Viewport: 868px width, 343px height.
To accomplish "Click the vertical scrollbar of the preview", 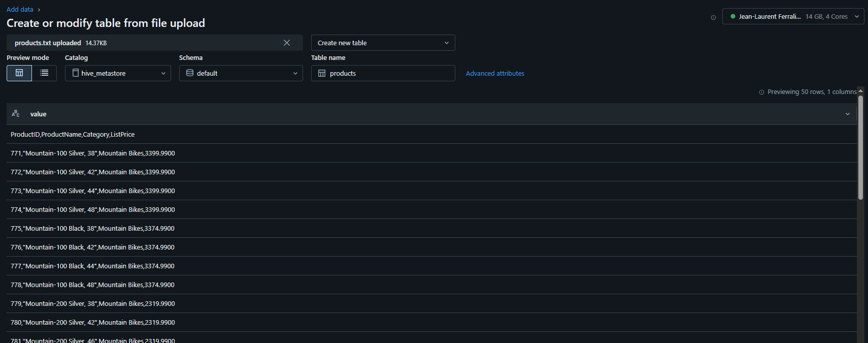I will pyautogui.click(x=860, y=147).
